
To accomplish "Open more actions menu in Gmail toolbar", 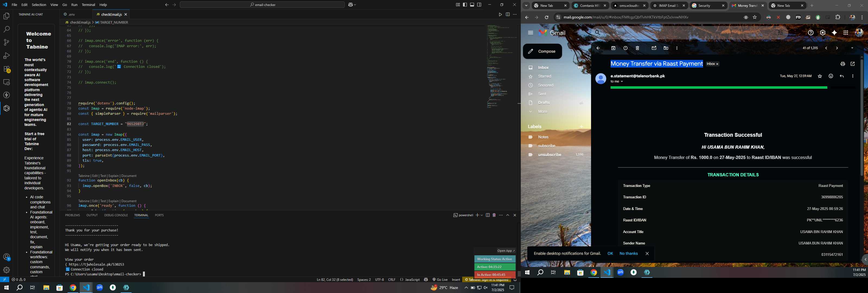I will click(677, 48).
